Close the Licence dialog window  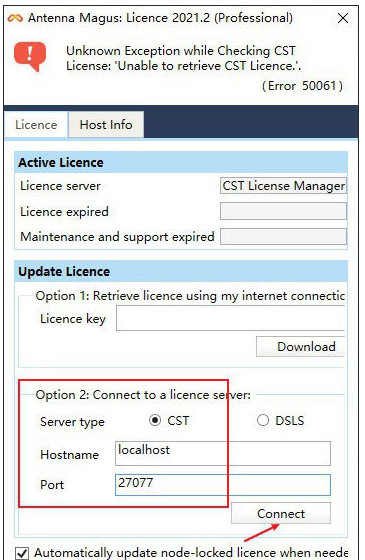(343, 18)
